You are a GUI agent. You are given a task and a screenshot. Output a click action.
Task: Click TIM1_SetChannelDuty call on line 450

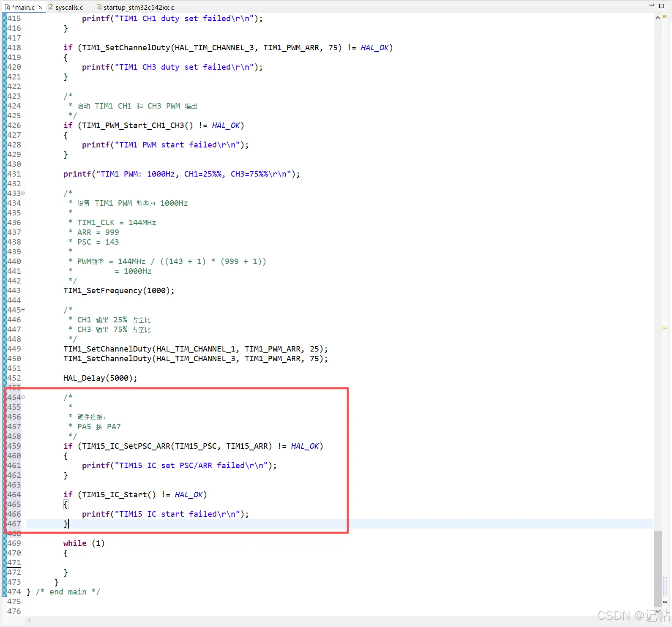(196, 359)
